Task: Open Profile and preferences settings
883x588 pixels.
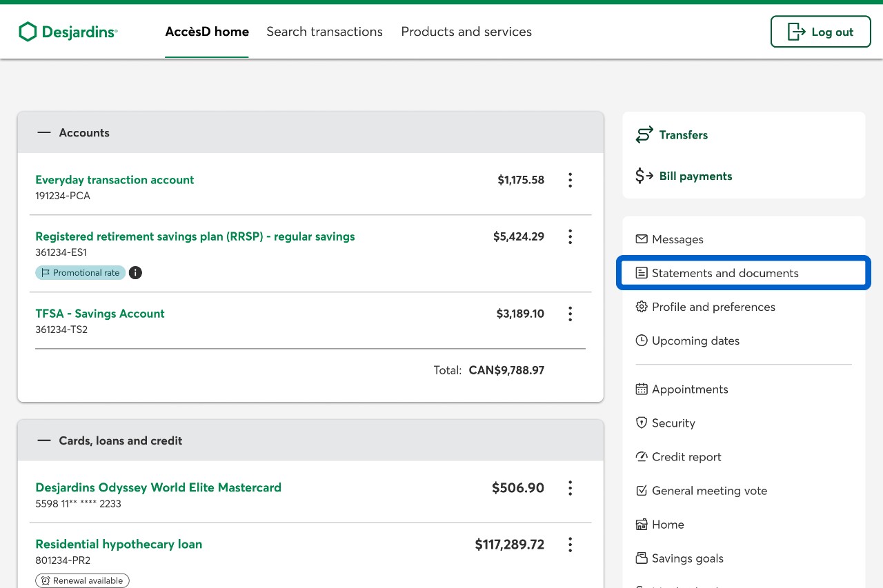Action: (713, 307)
